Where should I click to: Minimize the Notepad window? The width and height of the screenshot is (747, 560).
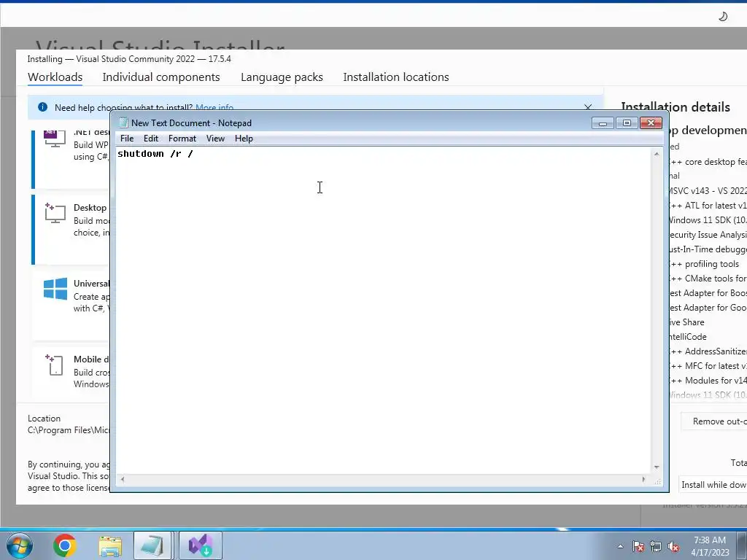click(603, 123)
